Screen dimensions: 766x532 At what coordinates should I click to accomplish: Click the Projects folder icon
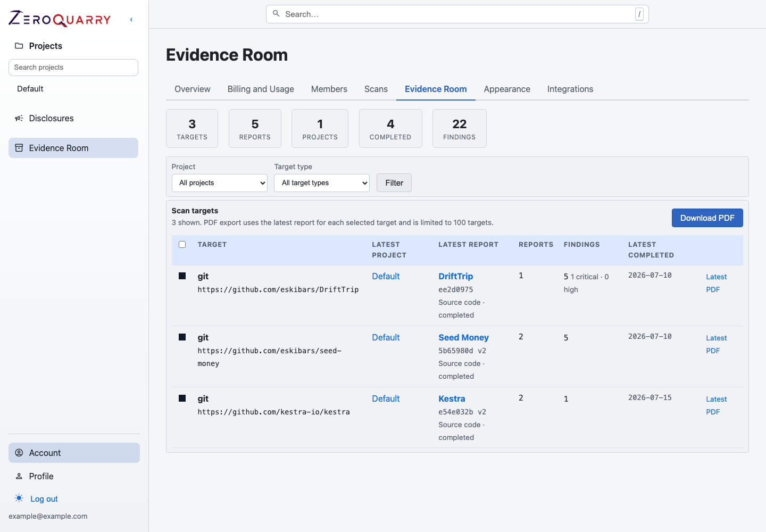[19, 46]
